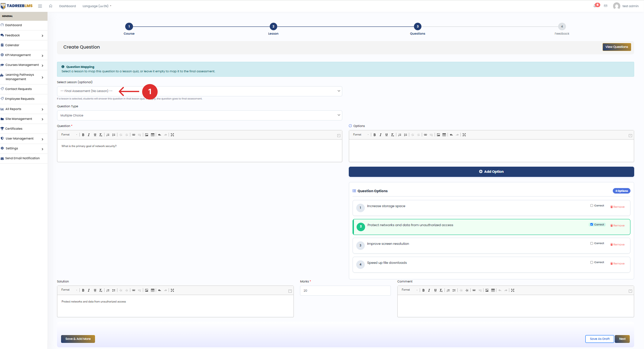This screenshot has width=644, height=349.
Task: Expand KPI Management in the sidebar
Action: pos(24,55)
